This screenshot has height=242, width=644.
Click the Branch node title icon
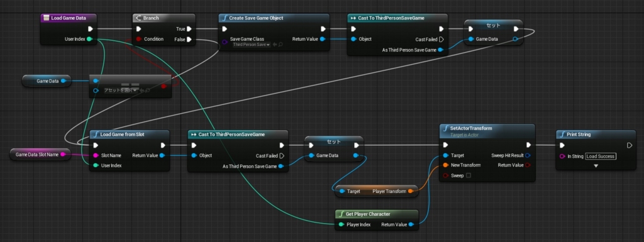138,18
